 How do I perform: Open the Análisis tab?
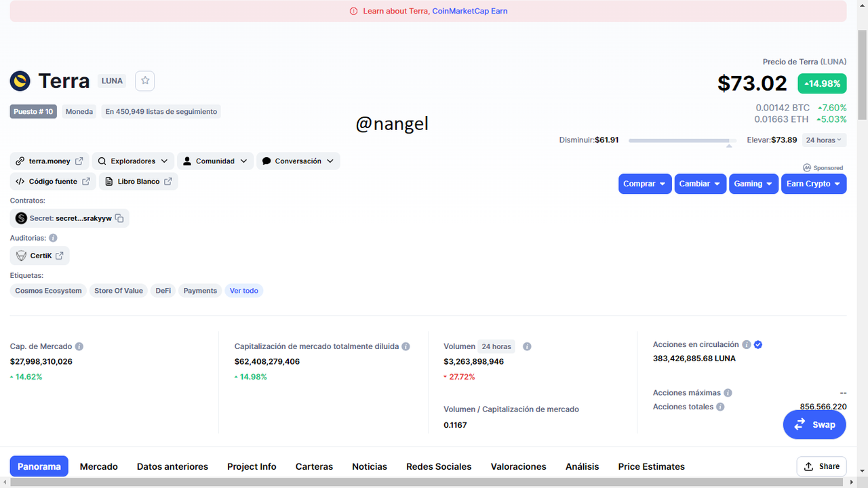(x=583, y=466)
